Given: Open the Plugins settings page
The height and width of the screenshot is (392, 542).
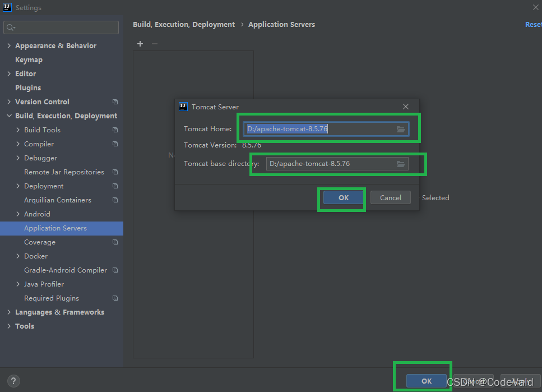Looking at the screenshot, I should (x=28, y=88).
